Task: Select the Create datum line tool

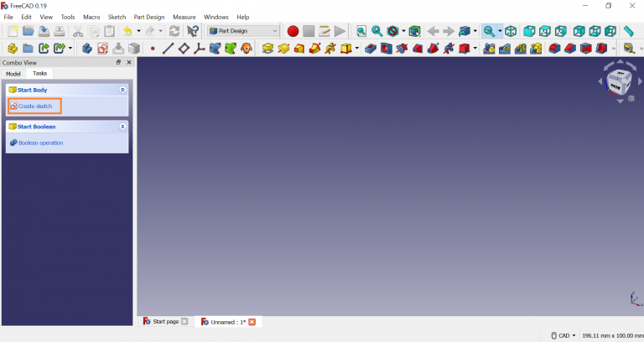Action: (167, 49)
